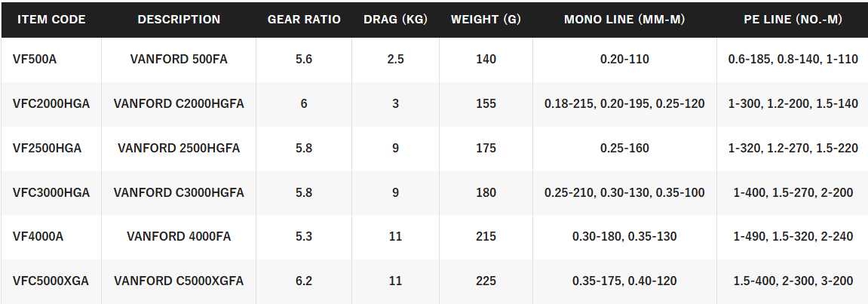Click the VANFORD 2500HGFA description

coord(179,148)
